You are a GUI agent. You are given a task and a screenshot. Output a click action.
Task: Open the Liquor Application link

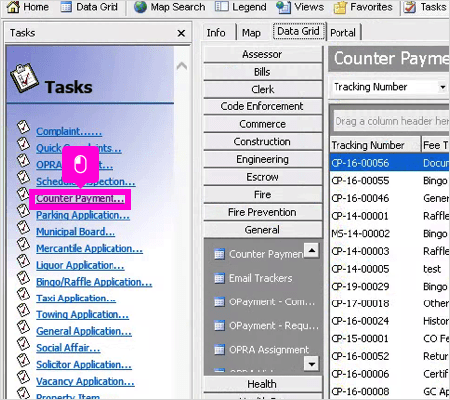[x=80, y=265]
